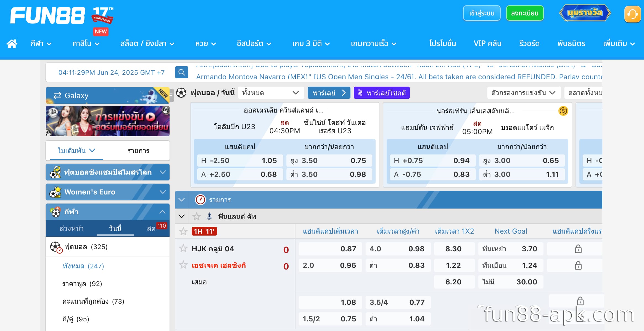Click the เข้าสู่ระบบ login button

(x=482, y=13)
